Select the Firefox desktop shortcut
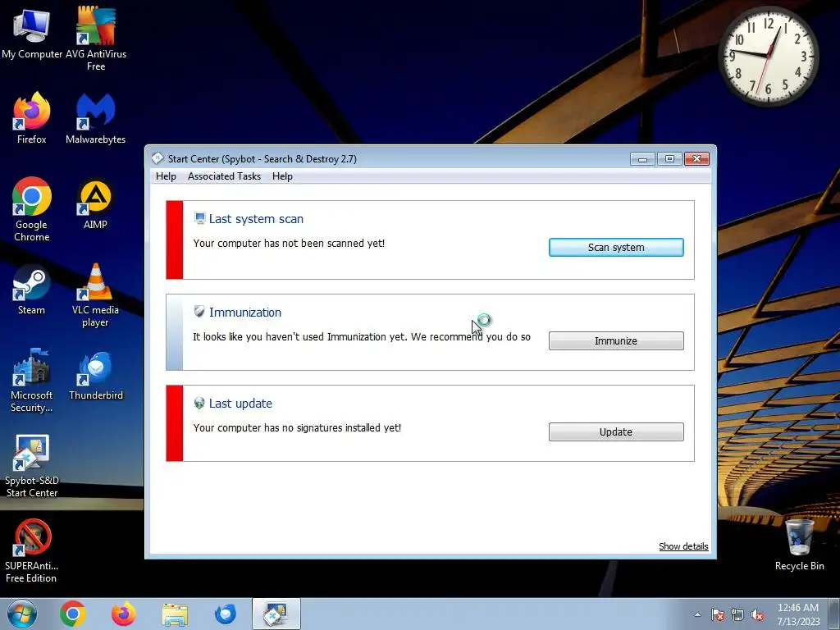The height and width of the screenshot is (630, 840). coord(32,118)
